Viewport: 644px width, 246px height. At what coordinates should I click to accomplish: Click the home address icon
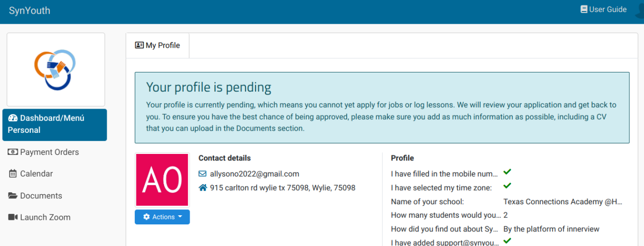click(x=203, y=188)
